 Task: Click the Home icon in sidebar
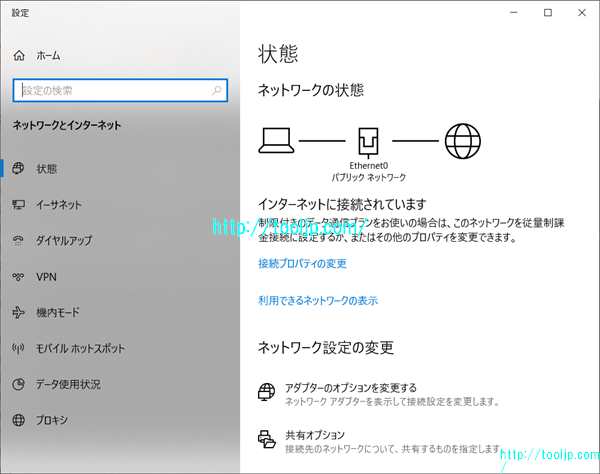pos(19,56)
